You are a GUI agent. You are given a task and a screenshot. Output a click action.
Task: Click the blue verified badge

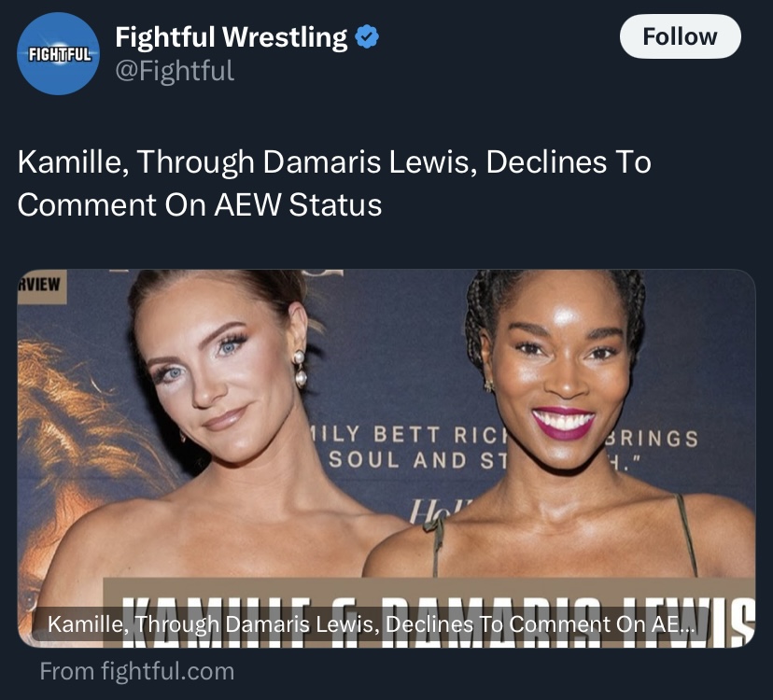click(x=367, y=37)
